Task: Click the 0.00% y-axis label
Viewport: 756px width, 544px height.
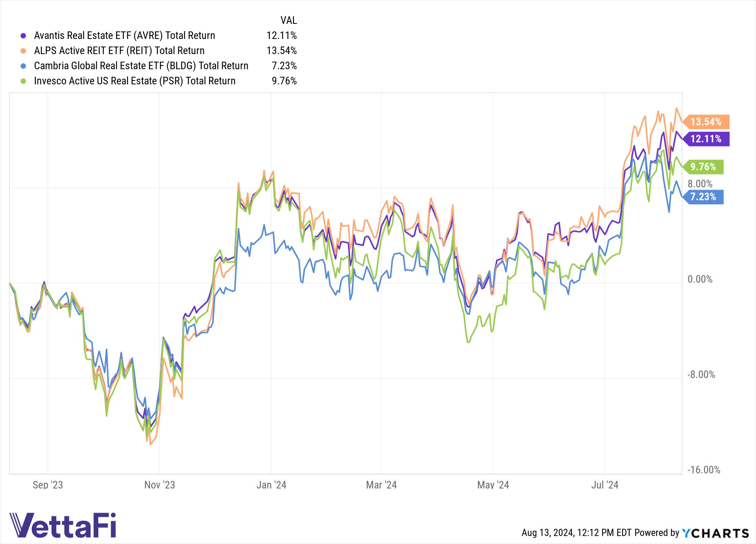Action: click(700, 279)
